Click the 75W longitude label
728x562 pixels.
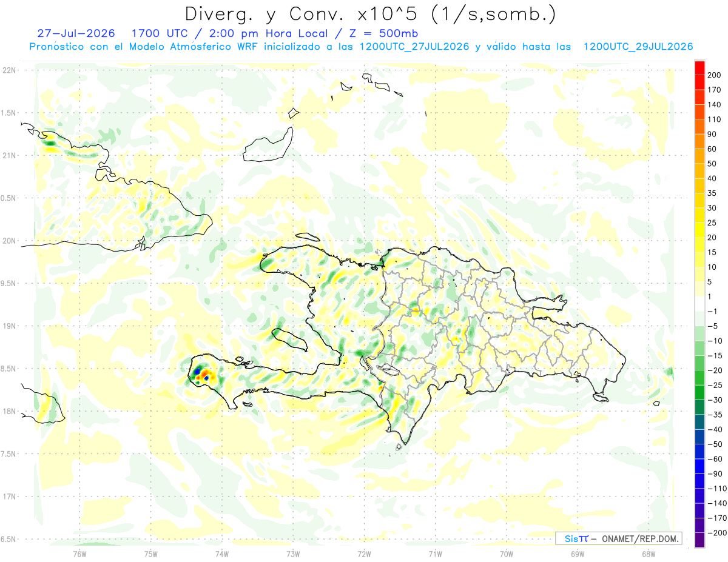click(x=151, y=554)
